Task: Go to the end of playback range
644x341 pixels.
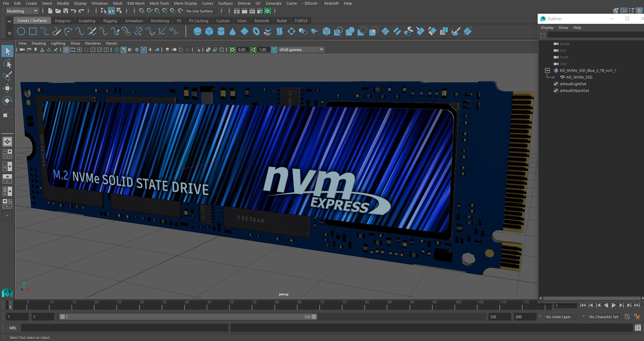Action: [x=637, y=305]
